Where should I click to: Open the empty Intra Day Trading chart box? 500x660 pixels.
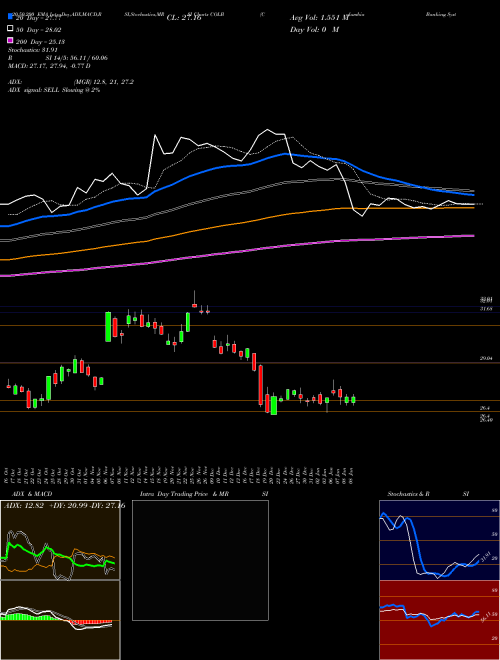tap(200, 560)
